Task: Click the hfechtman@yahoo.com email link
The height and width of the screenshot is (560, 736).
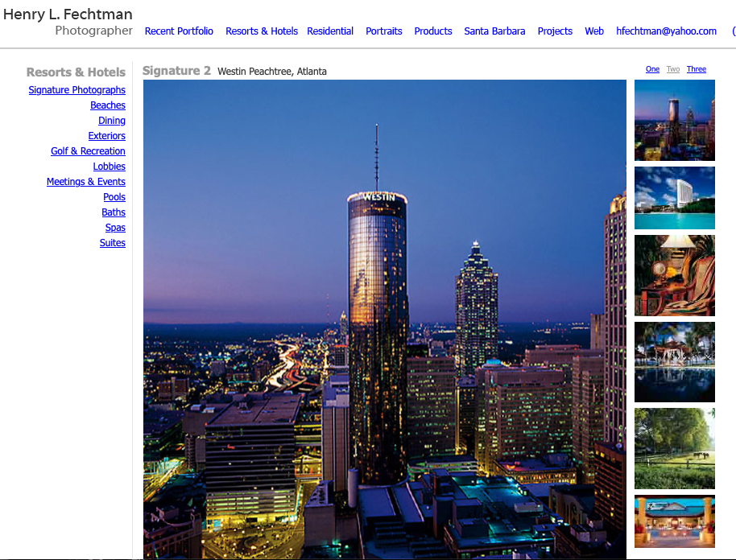Action: point(666,31)
